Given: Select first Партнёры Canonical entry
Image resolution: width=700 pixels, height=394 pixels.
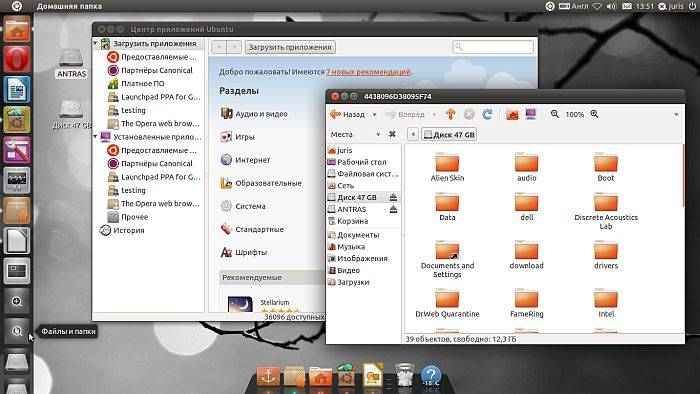Looking at the screenshot, I should coord(150,70).
